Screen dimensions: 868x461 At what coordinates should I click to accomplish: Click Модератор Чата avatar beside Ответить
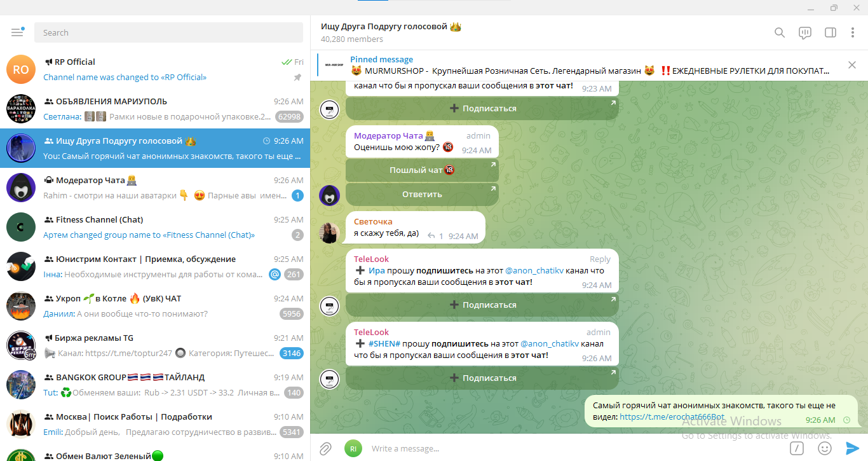tap(329, 195)
